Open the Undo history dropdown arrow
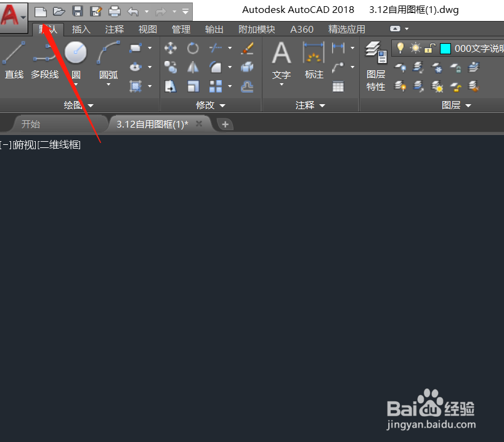The image size is (504, 442). (147, 12)
